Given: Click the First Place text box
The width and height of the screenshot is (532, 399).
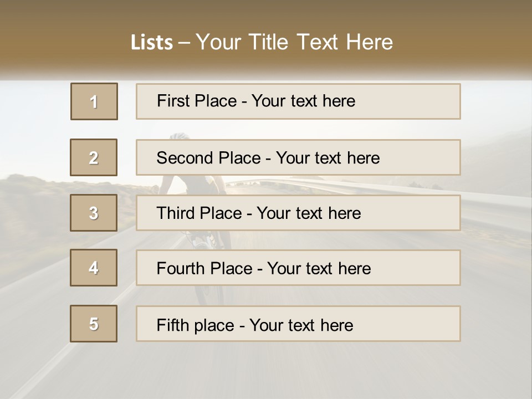Looking at the screenshot, I should point(298,101).
